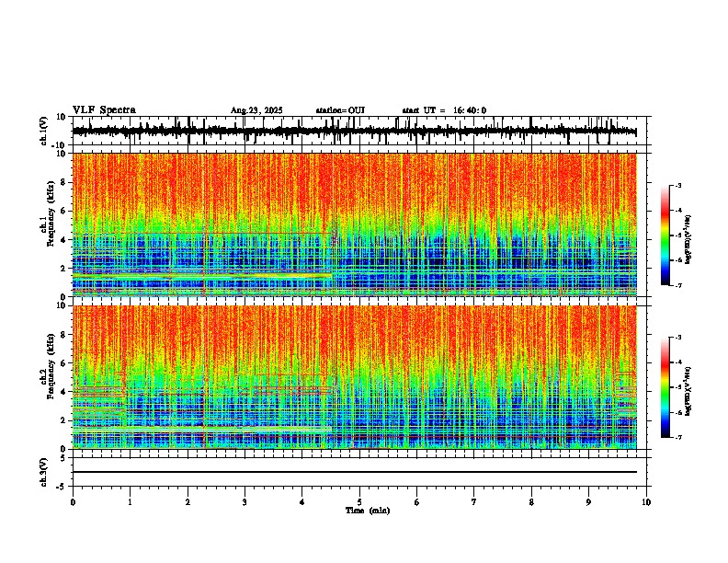Image resolution: width=728 pixels, height=563 pixels.
Task: Click the color scale bar beside ch.2 spectrogram
Action: (x=665, y=387)
